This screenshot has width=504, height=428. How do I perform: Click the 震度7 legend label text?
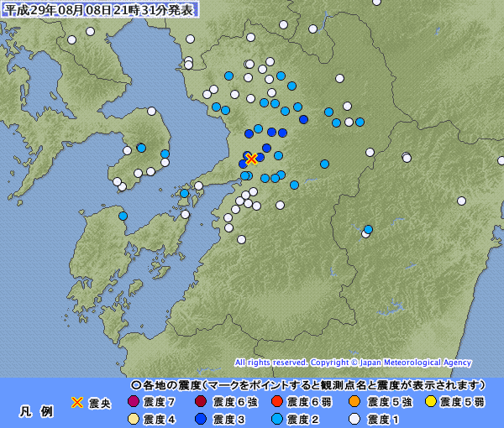click(160, 402)
